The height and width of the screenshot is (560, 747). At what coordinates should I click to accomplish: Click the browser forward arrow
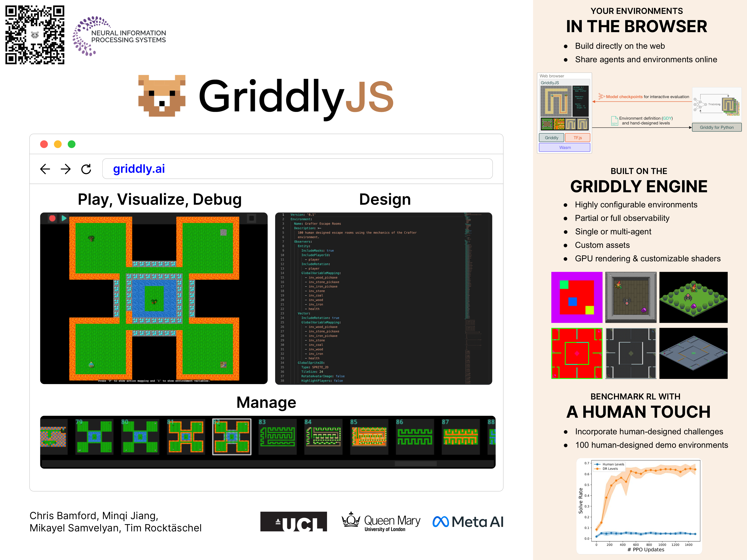(66, 169)
